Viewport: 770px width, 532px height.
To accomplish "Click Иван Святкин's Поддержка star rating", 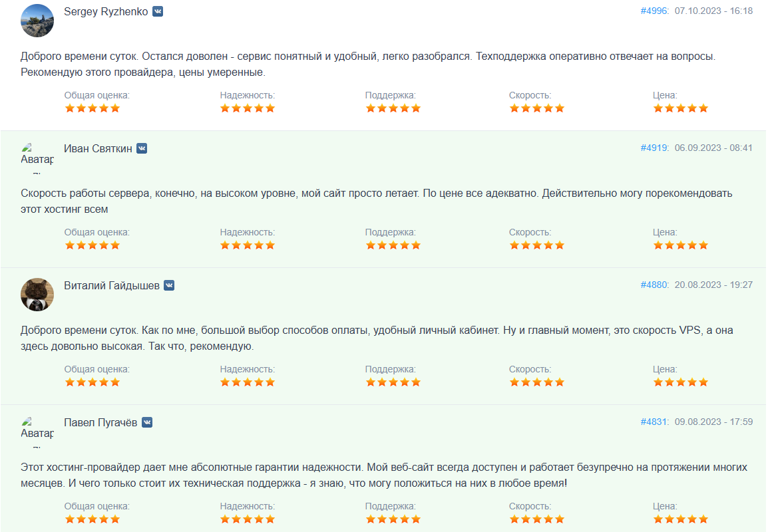I will coord(393,245).
